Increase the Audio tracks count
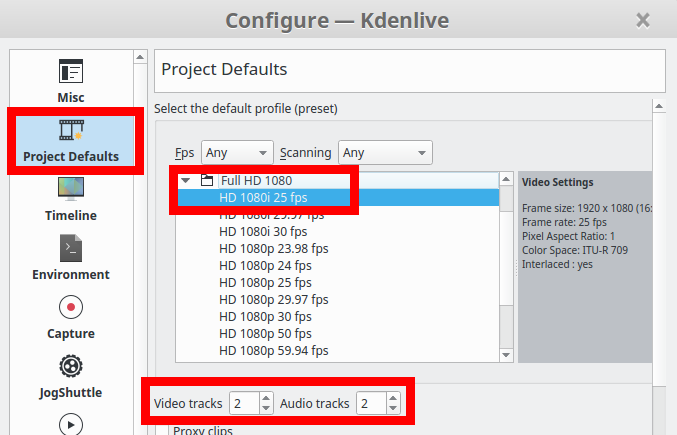Image resolution: width=677 pixels, height=435 pixels. pyautogui.click(x=393, y=398)
